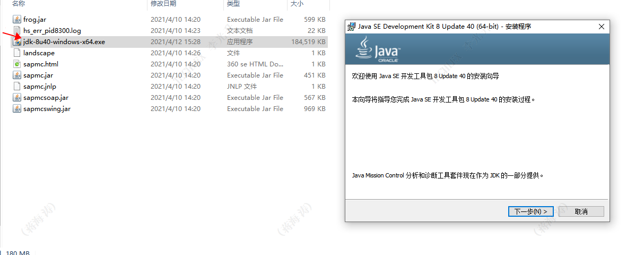Click the hs_err_pid8300.log file icon
This screenshot has width=644, height=255.
click(17, 31)
